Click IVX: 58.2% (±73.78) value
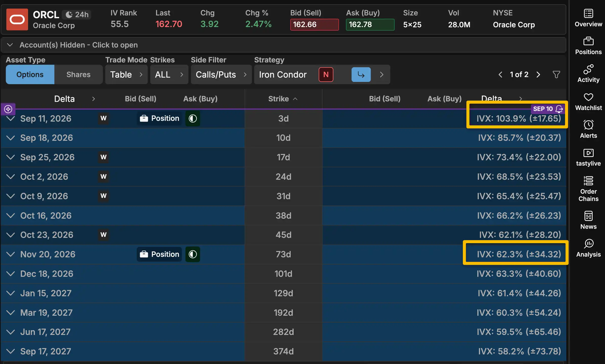605x364 pixels. 520,351
